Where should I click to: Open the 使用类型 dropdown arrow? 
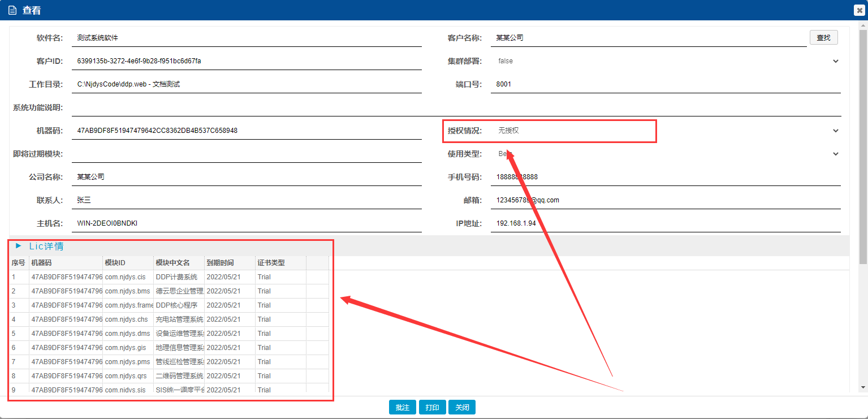835,154
